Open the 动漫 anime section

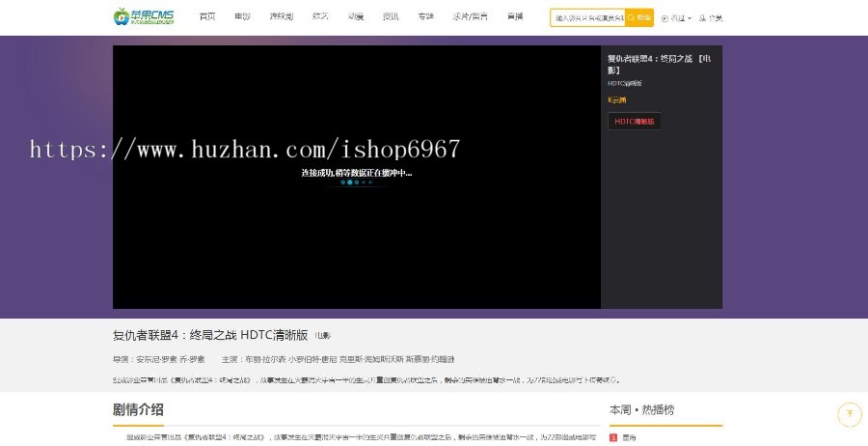pyautogui.click(x=355, y=17)
